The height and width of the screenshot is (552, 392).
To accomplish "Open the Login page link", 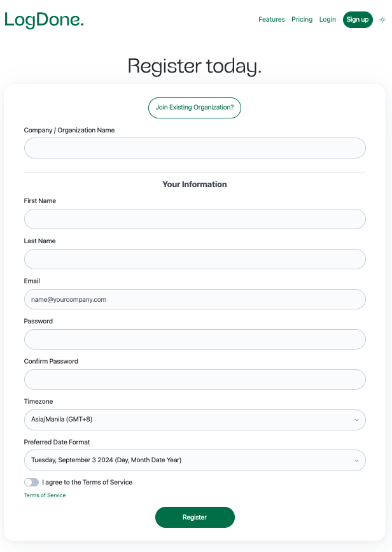I will pos(327,20).
